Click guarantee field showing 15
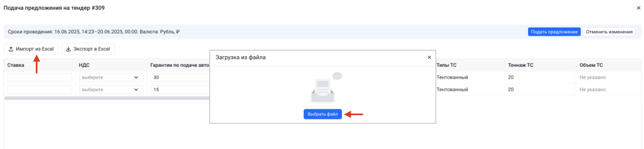The height and width of the screenshot is (149, 644). 180,89
